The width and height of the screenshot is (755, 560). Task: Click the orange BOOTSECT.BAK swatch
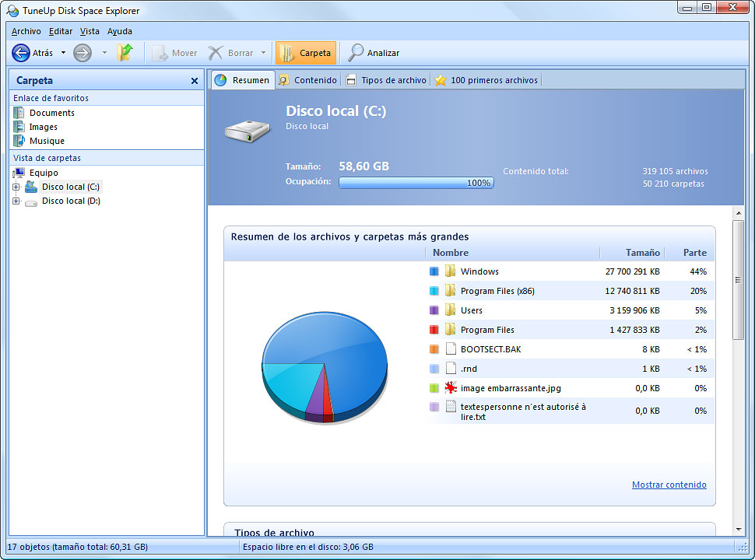pyautogui.click(x=434, y=349)
